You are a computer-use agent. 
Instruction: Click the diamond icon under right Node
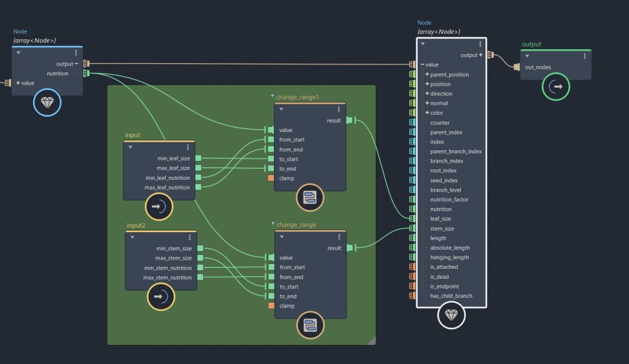[x=451, y=316]
